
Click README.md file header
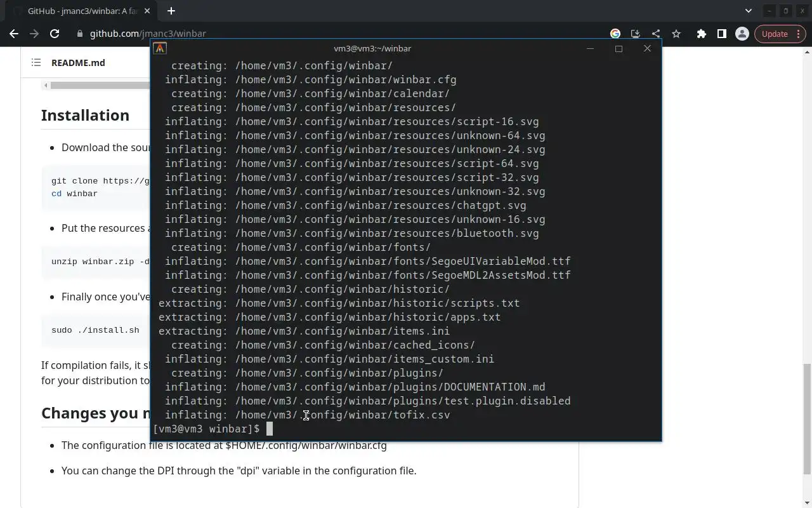[x=78, y=62]
